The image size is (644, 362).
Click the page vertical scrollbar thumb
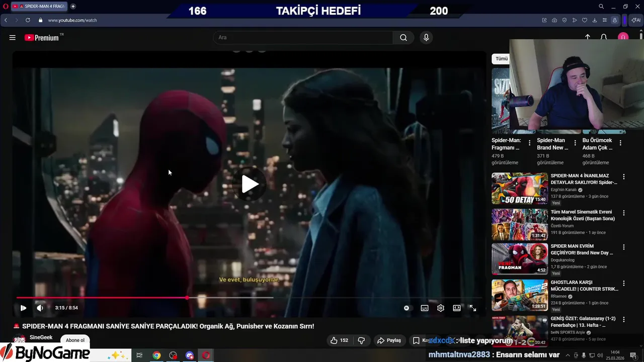[x=641, y=36]
